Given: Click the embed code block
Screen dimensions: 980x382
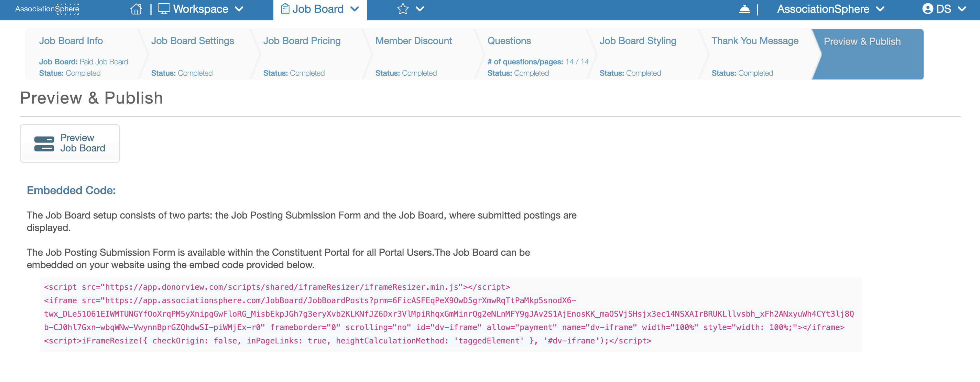Looking at the screenshot, I should tap(451, 314).
